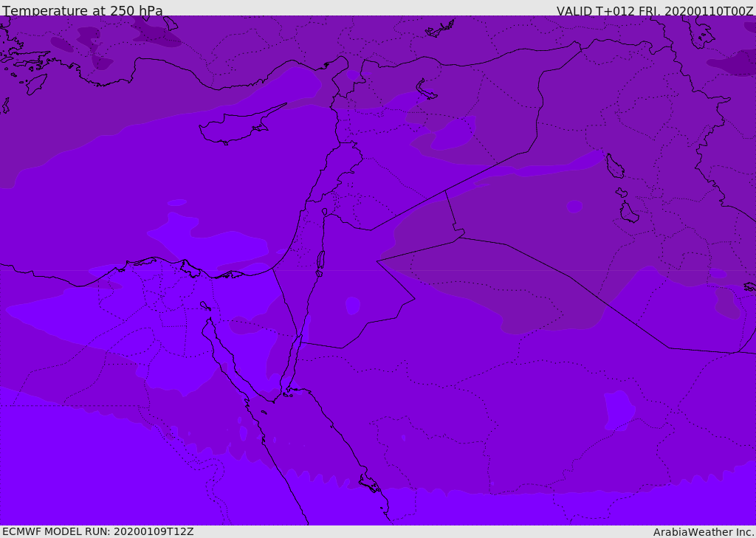Click the 'VALID T+012 FRI. 20200110T00Z' label
Image resolution: width=756 pixels, height=538 pixels.
(655, 11)
